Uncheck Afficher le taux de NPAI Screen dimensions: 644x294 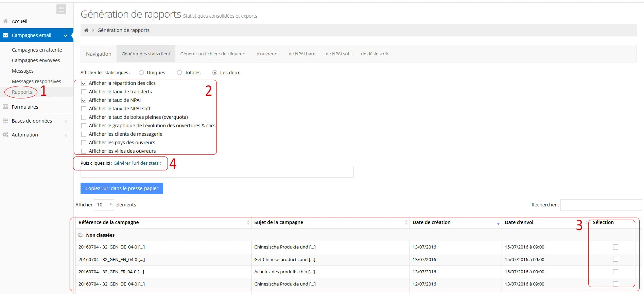pyautogui.click(x=84, y=100)
